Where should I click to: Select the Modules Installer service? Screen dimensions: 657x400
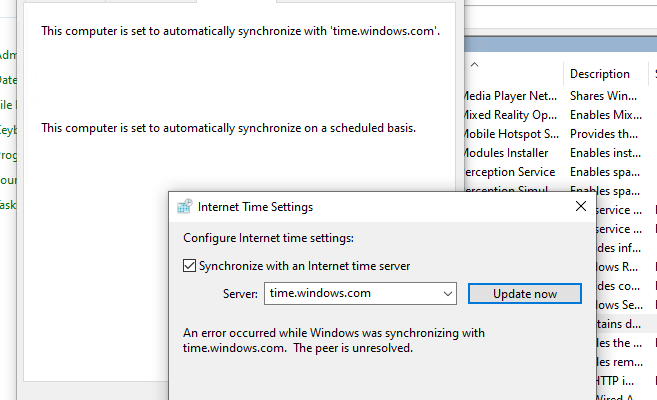click(505, 153)
